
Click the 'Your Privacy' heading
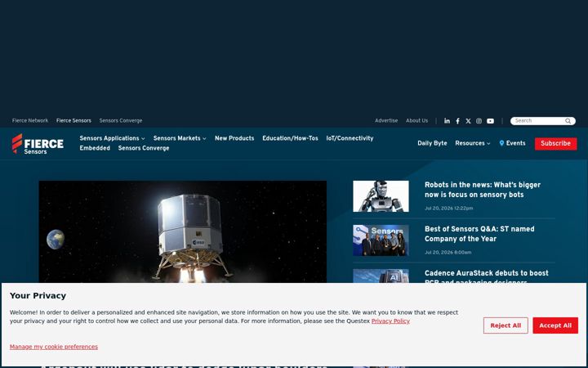pos(38,295)
